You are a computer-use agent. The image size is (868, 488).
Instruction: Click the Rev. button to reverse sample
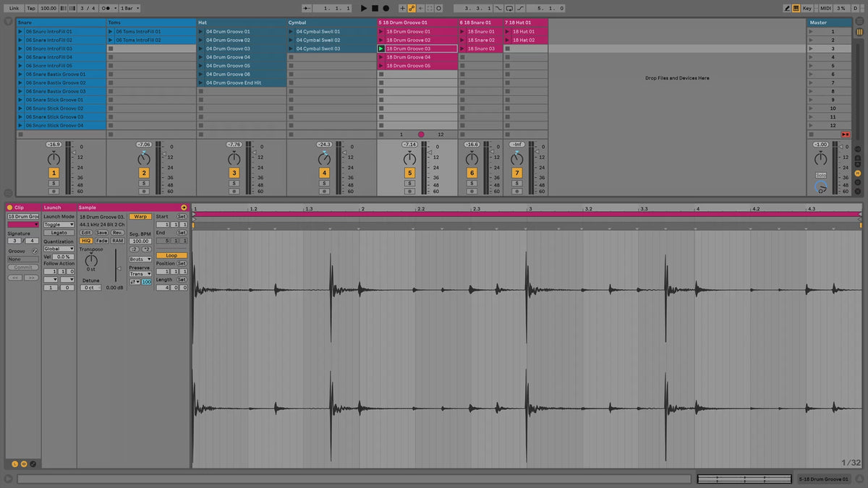(x=117, y=232)
